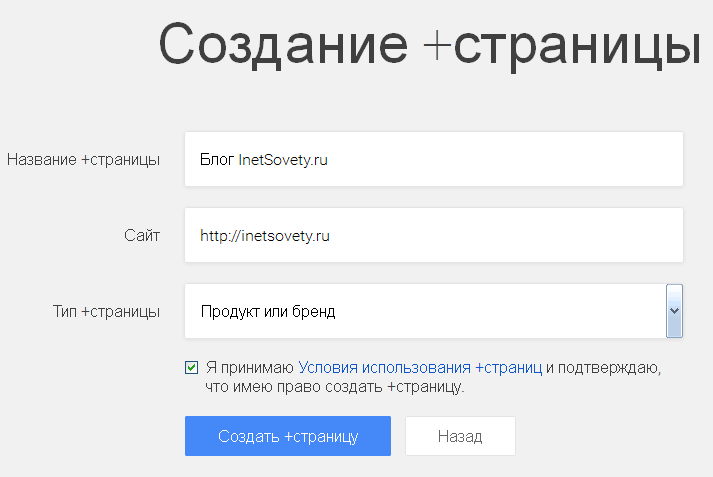This screenshot has height=477, width=713.
Task: Click the "Сайт" field label
Action: 142,236
